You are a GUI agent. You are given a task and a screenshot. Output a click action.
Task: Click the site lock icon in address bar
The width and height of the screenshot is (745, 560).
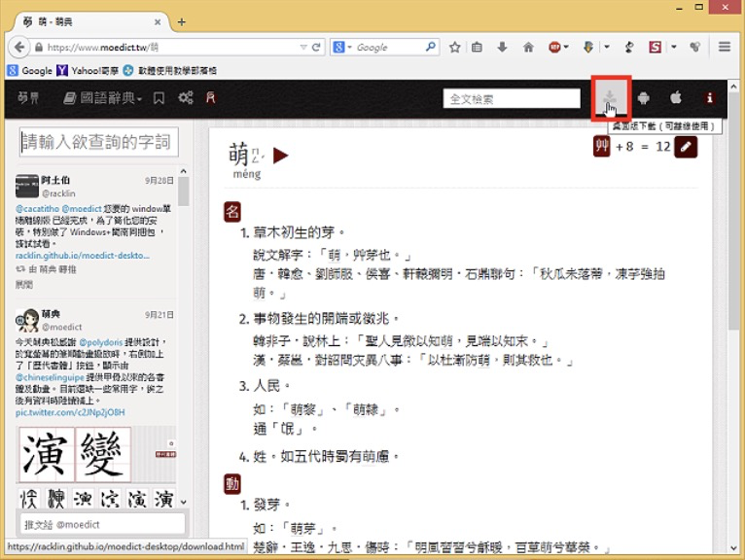click(39, 47)
